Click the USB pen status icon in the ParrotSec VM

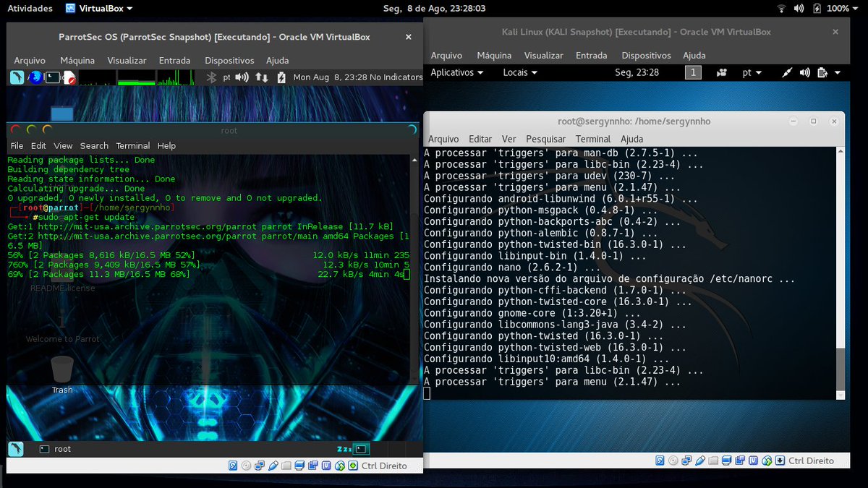tap(273, 466)
